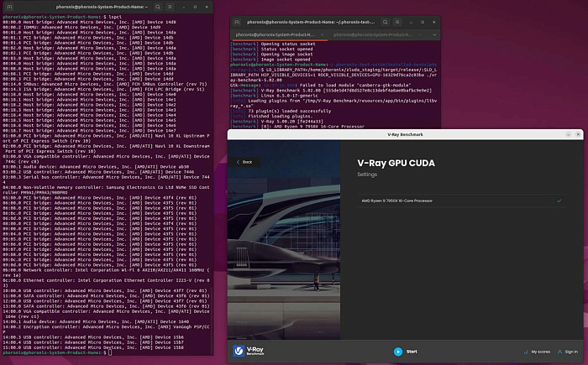Open hamburger menu of lspci terminal
This screenshot has height=365, width=588.
tap(170, 7)
